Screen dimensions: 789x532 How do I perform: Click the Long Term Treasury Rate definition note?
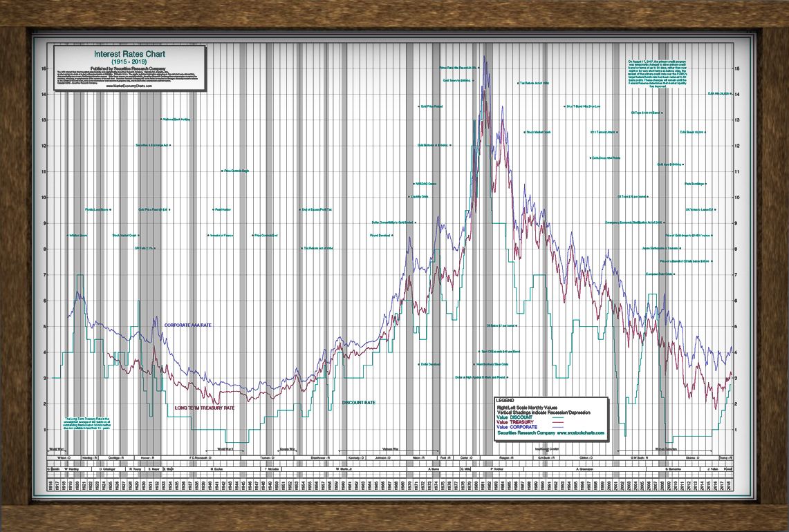[87, 424]
